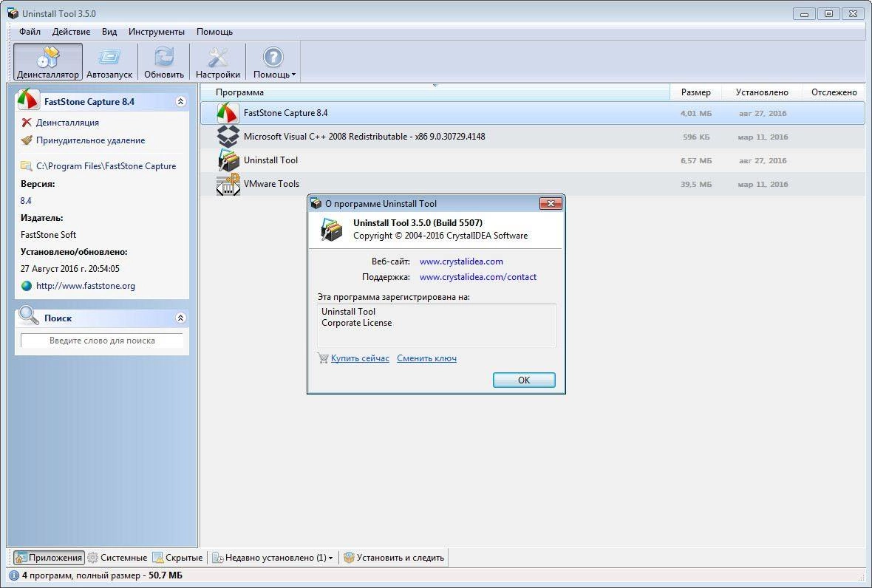The width and height of the screenshot is (872, 588).
Task: Click the folder icon beside install path
Action: tap(26, 165)
